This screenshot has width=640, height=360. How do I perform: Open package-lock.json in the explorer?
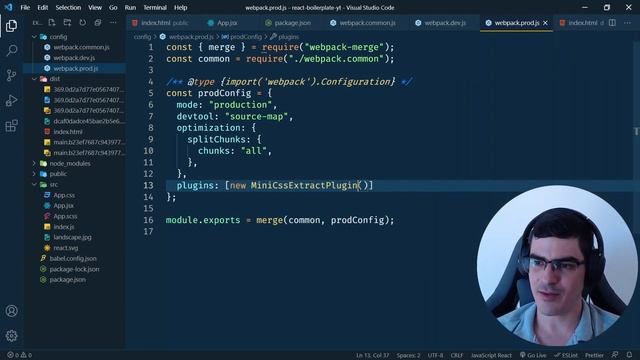[x=74, y=269]
